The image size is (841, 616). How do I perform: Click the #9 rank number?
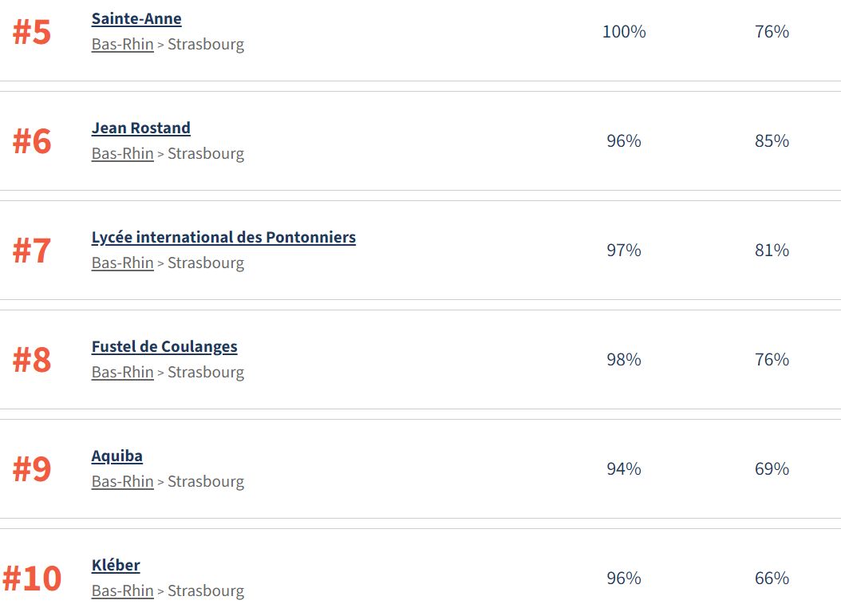(x=32, y=470)
